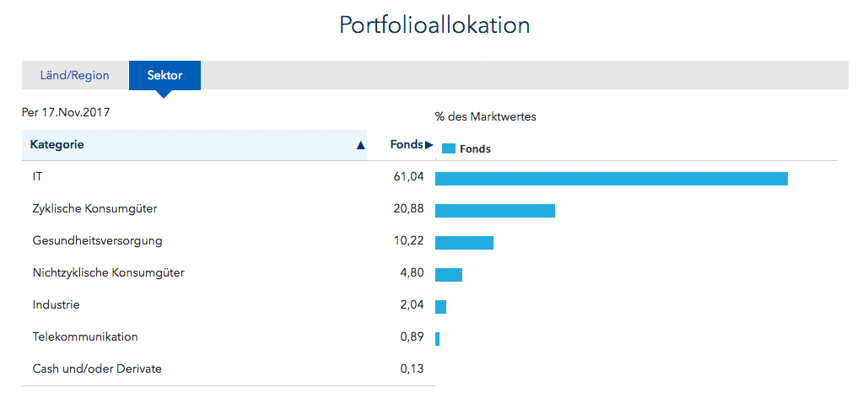Viewport: 868px width, 409px height.
Task: Select the Sektor tab
Action: click(165, 75)
